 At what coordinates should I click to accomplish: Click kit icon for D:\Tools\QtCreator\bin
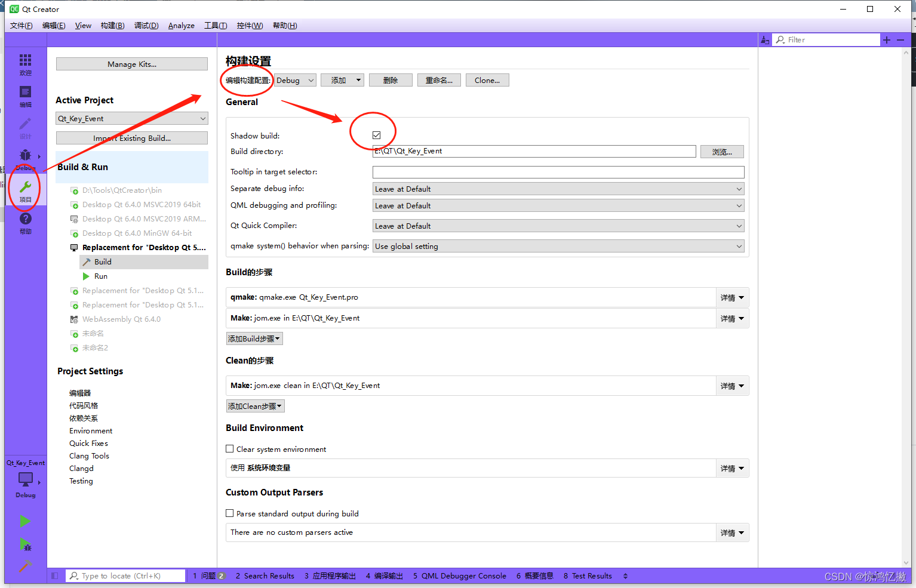click(75, 191)
